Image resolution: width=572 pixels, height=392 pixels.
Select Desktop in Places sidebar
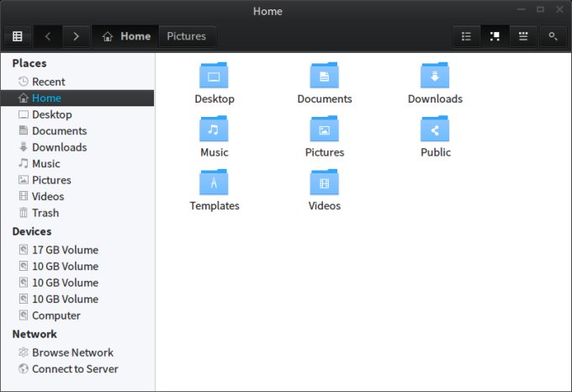click(77, 114)
